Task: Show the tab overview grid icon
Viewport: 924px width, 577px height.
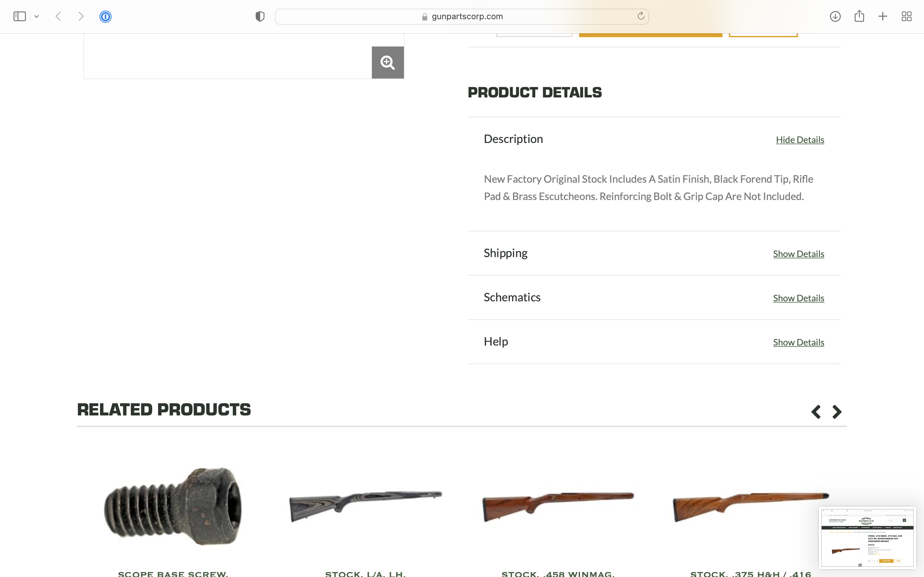Action: (906, 16)
